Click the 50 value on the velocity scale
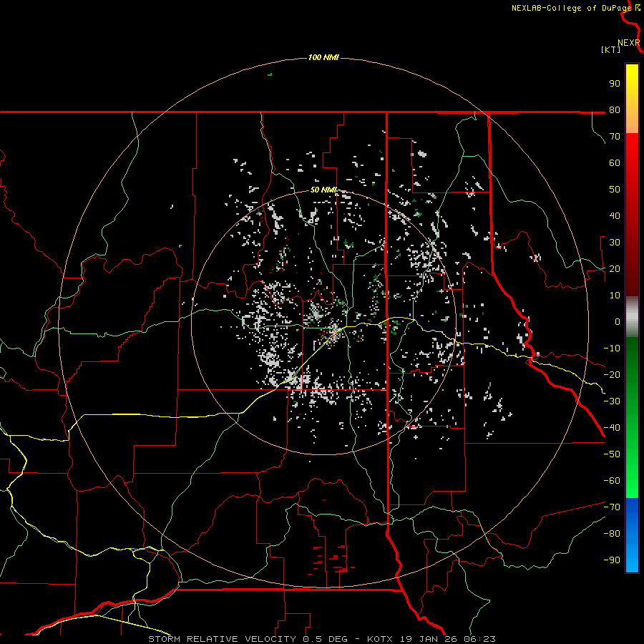Screen dimensions: 644x644 point(615,190)
